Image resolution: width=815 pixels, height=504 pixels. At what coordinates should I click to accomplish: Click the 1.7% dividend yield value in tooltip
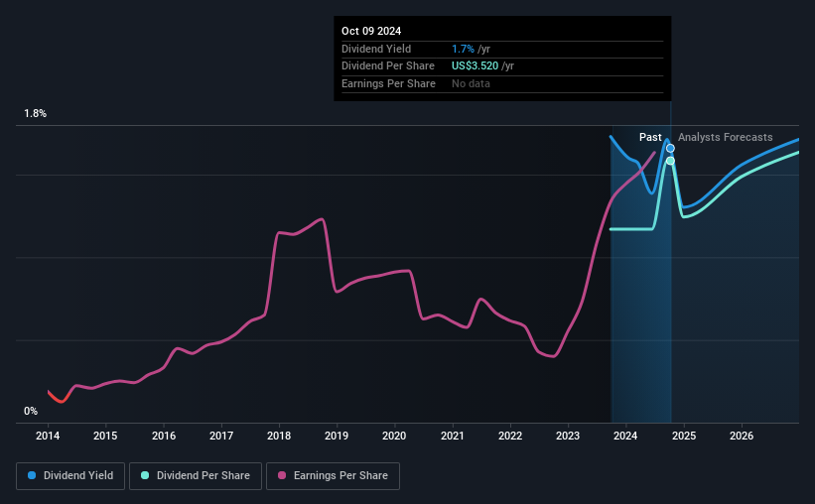[463, 49]
